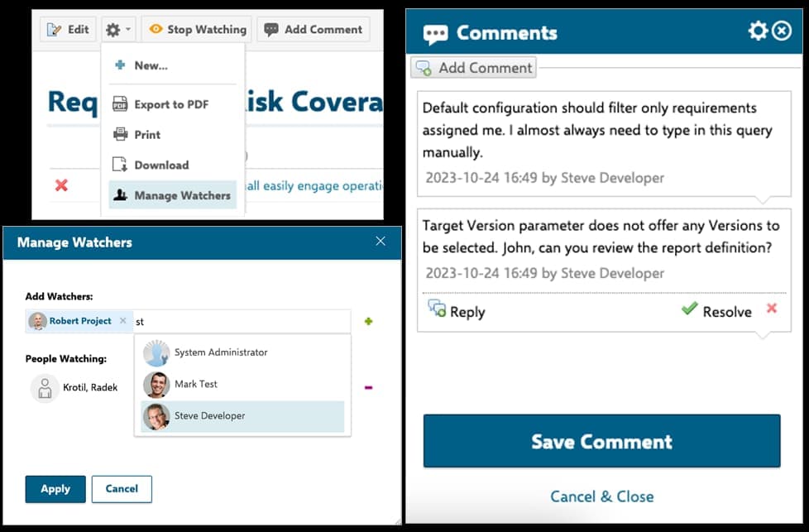Remove Krotil, Radek with minus icon
The image size is (809, 532).
pyautogui.click(x=368, y=386)
